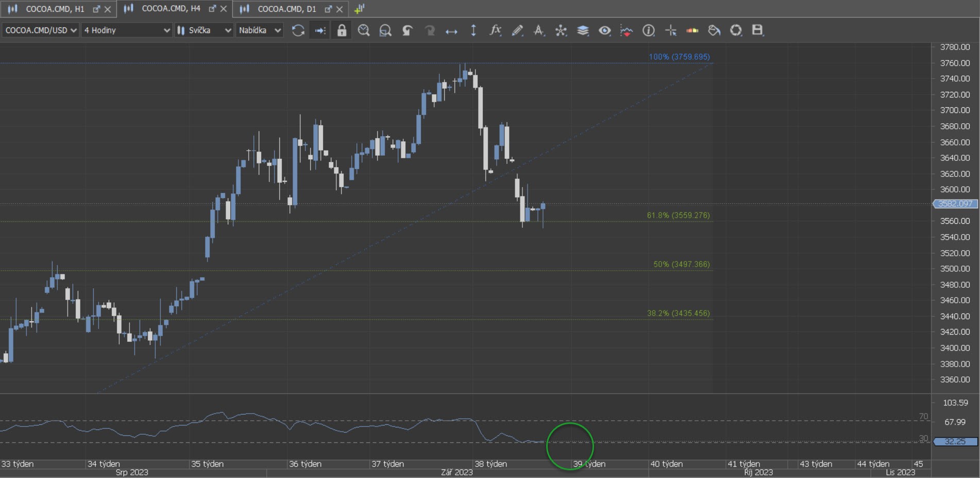Click the vertical scale arrows icon
This screenshot has width=980, height=478.
(x=474, y=30)
